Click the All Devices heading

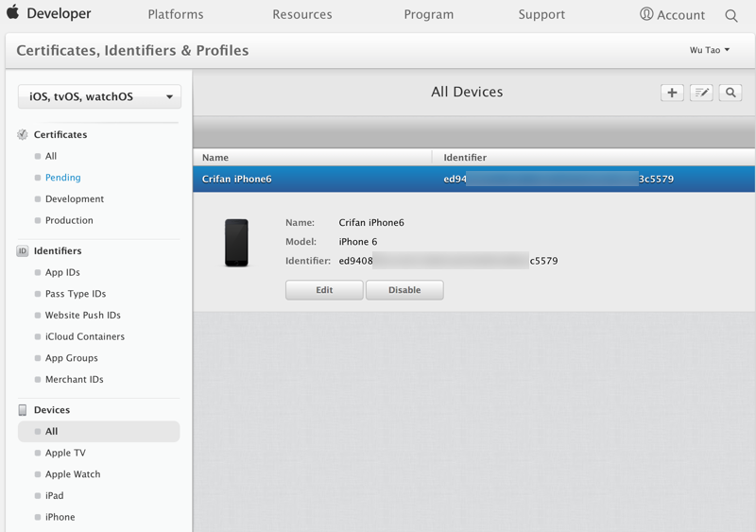[467, 92]
